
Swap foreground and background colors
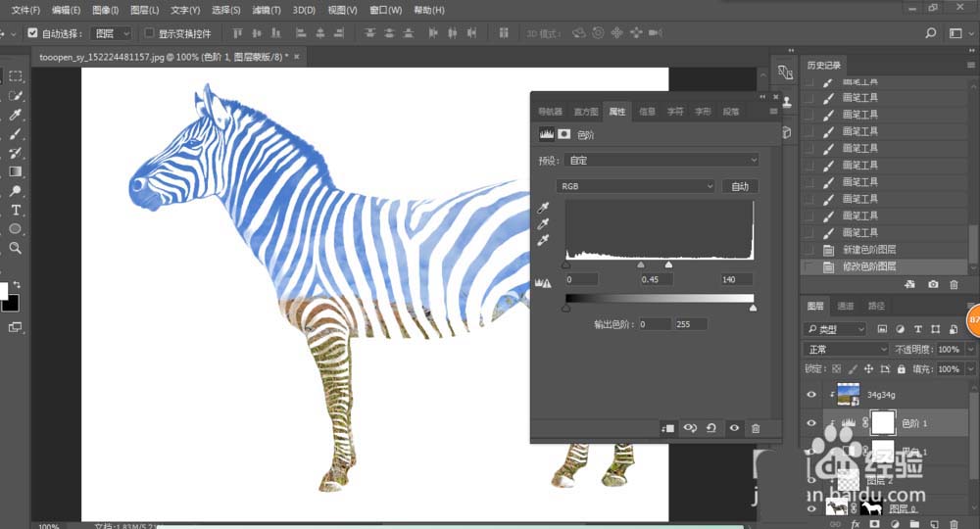[x=17, y=284]
